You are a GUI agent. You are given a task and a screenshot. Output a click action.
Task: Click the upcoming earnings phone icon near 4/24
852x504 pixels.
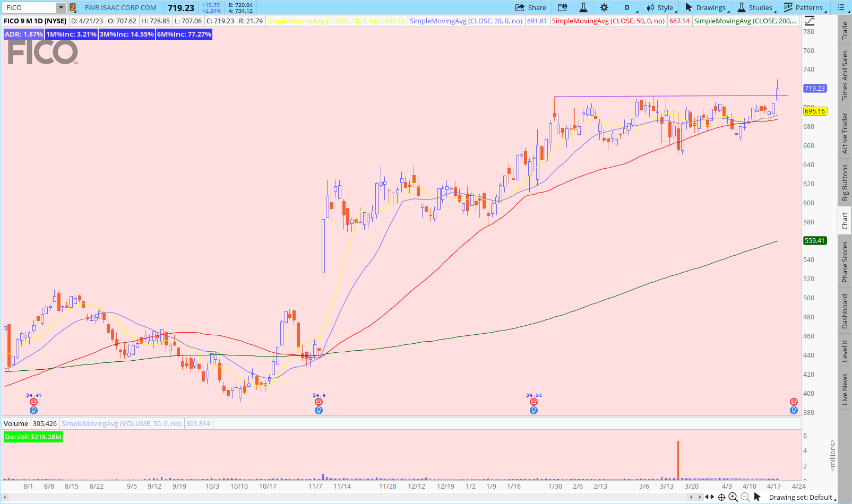pyautogui.click(x=794, y=402)
